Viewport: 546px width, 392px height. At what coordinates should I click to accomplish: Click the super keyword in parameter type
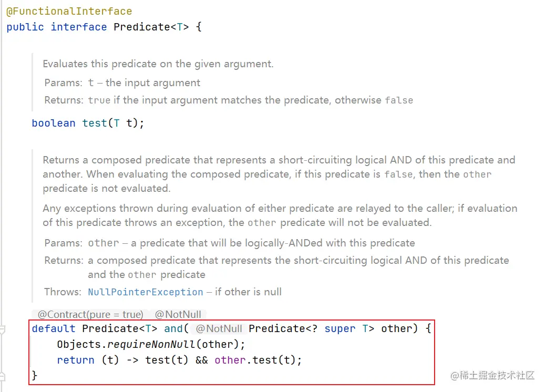339,328
